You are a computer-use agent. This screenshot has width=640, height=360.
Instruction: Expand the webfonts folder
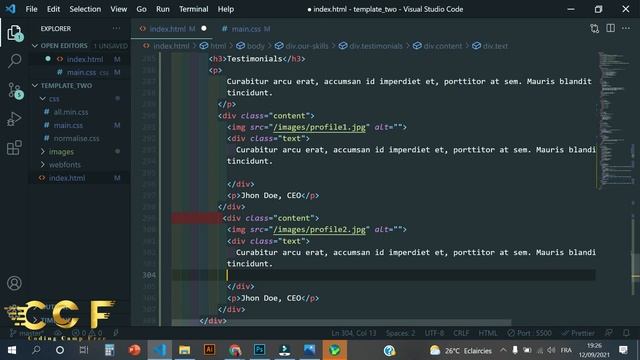point(43,164)
